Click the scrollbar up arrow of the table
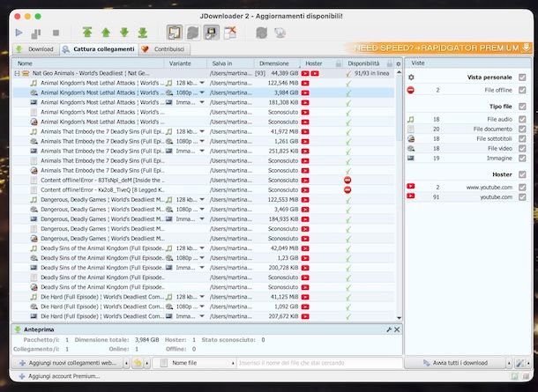This screenshot has width=538, height=392. tap(399, 72)
